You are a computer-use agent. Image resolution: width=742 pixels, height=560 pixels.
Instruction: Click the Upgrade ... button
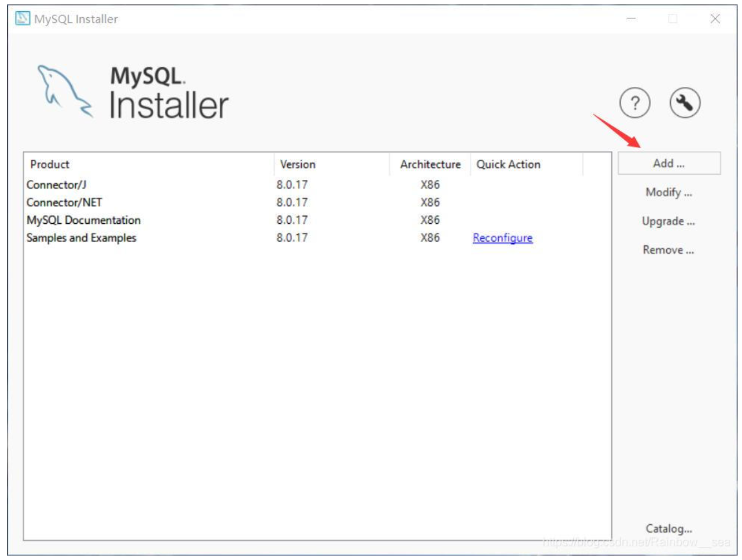669,222
